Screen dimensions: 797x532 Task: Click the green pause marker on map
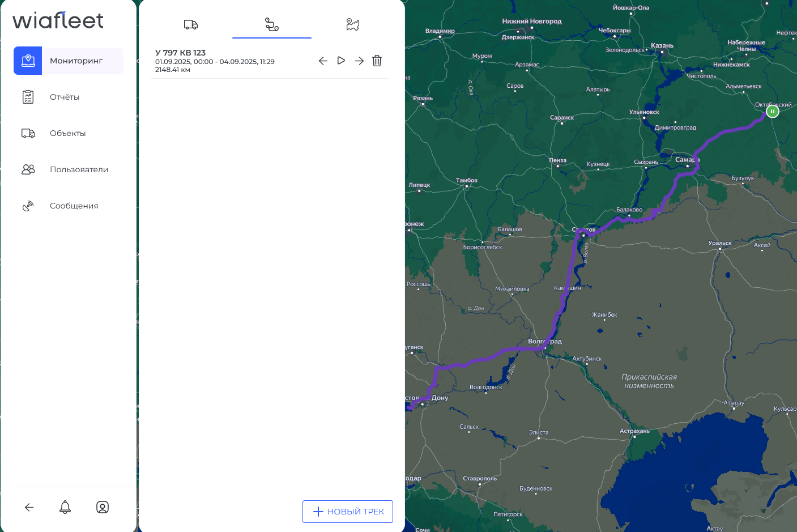[x=772, y=112]
